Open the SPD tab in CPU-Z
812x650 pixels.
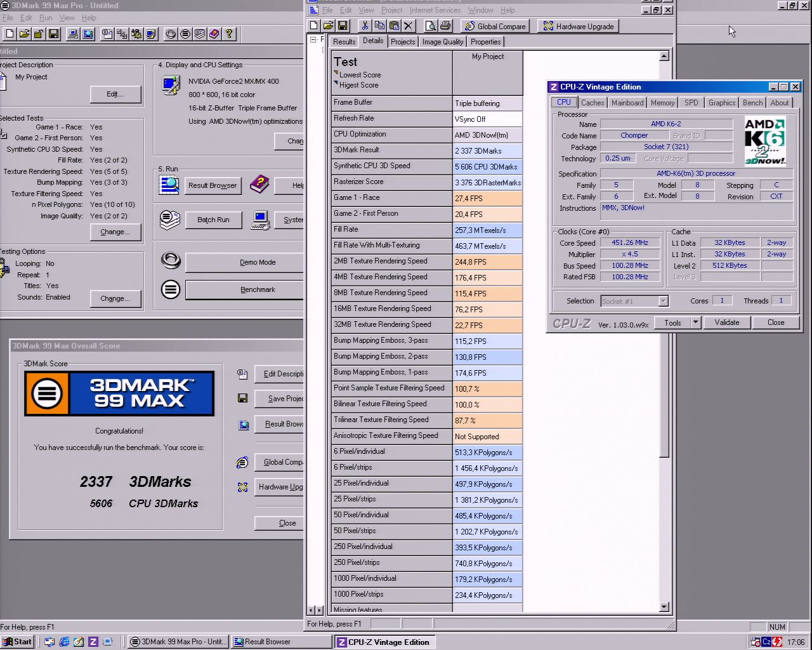click(x=691, y=103)
